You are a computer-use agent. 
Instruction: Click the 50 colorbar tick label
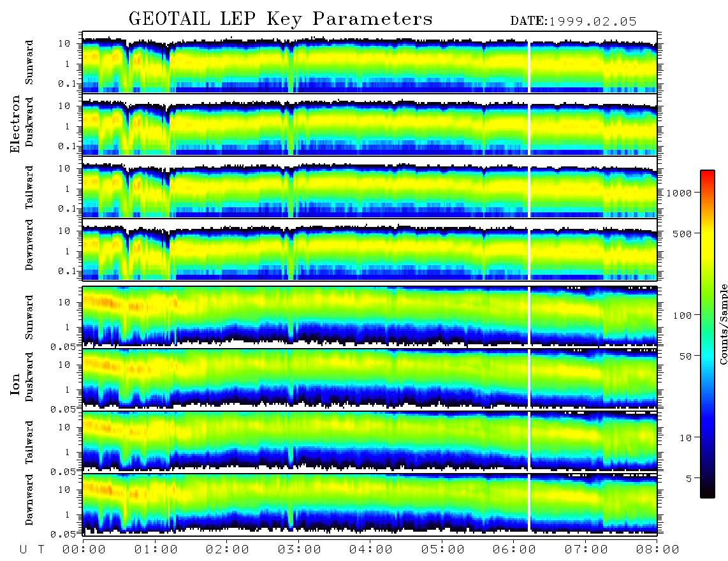[x=685, y=356]
